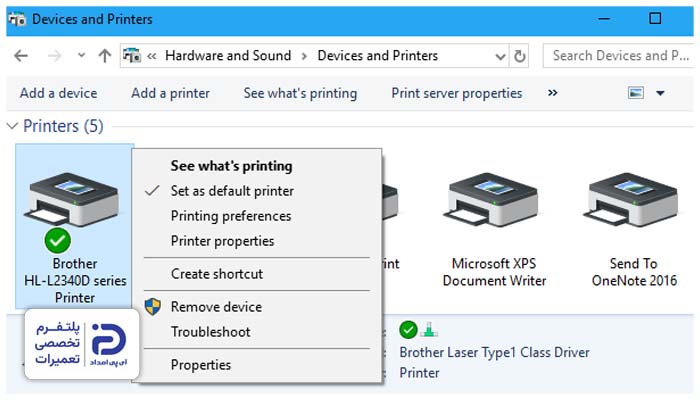Select the Brother HL-L2340D series Printer
This screenshot has height=400, width=700.
[75, 226]
